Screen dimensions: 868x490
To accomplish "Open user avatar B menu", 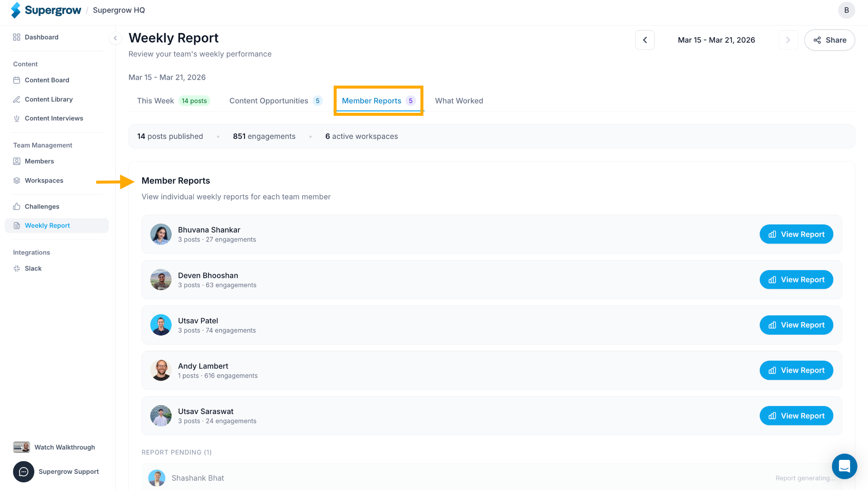I will click(x=846, y=10).
